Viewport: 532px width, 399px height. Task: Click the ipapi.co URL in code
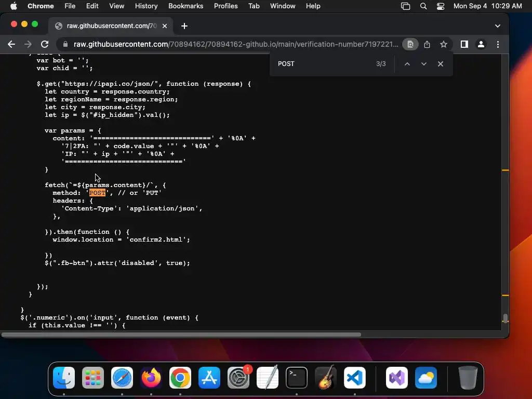(110, 84)
